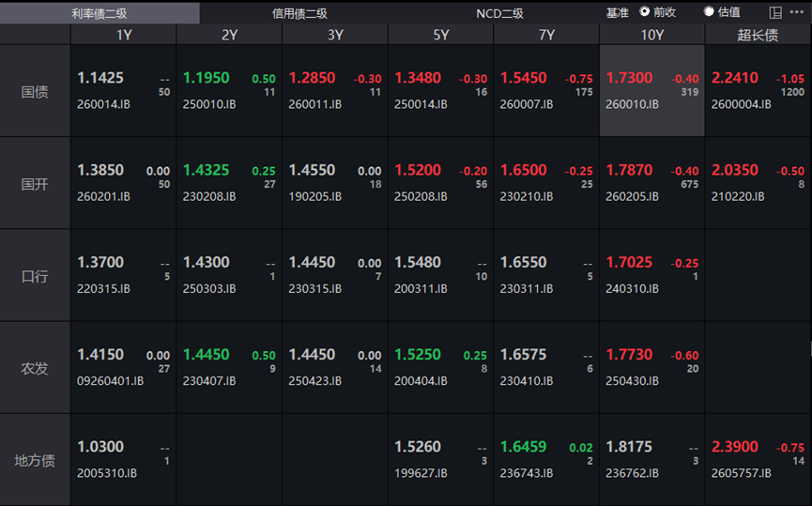The image size is (812, 506).
Task: Switch to the 利率债二级 tab
Action: click(x=100, y=13)
